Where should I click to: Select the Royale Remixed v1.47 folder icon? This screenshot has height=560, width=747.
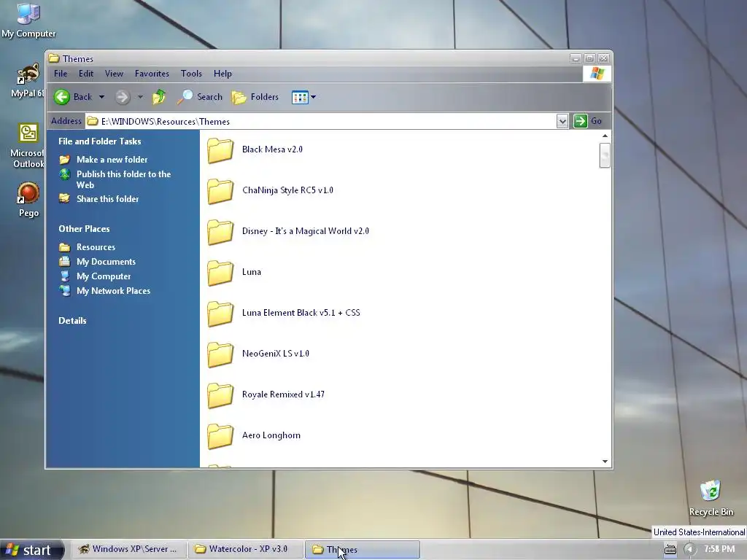[220, 395]
